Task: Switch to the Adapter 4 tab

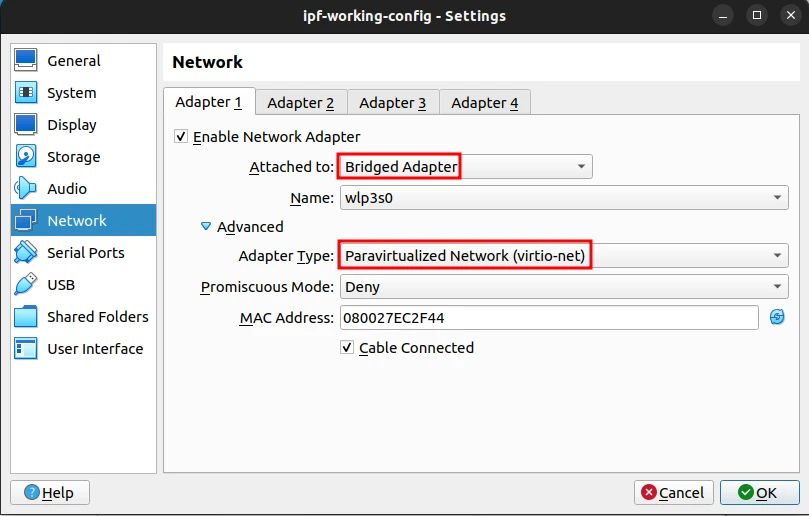Action: 484,103
